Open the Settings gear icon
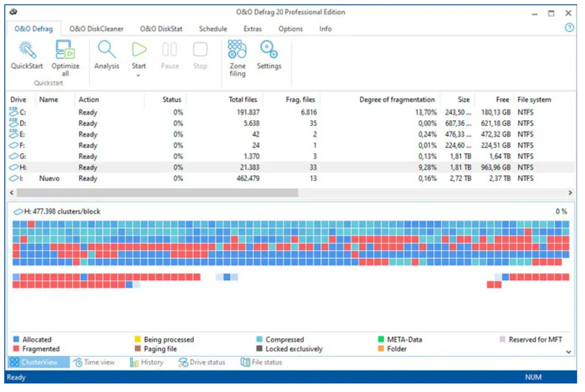The image size is (585, 392). pos(269,49)
